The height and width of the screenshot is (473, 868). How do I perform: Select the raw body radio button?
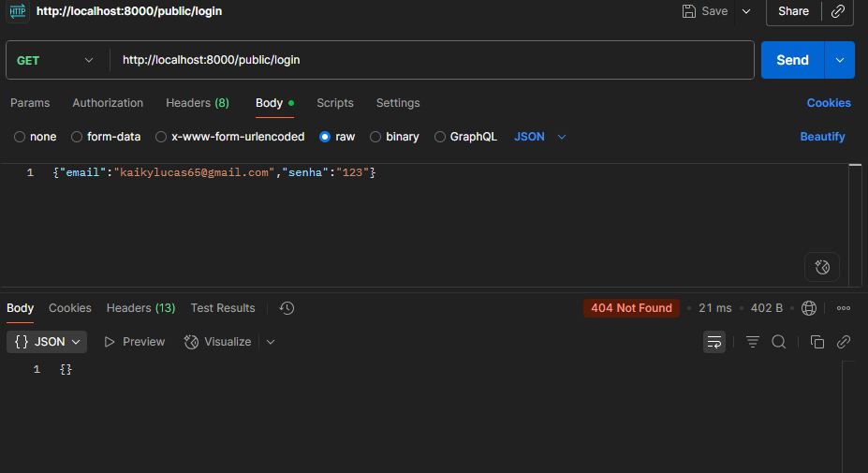point(325,137)
